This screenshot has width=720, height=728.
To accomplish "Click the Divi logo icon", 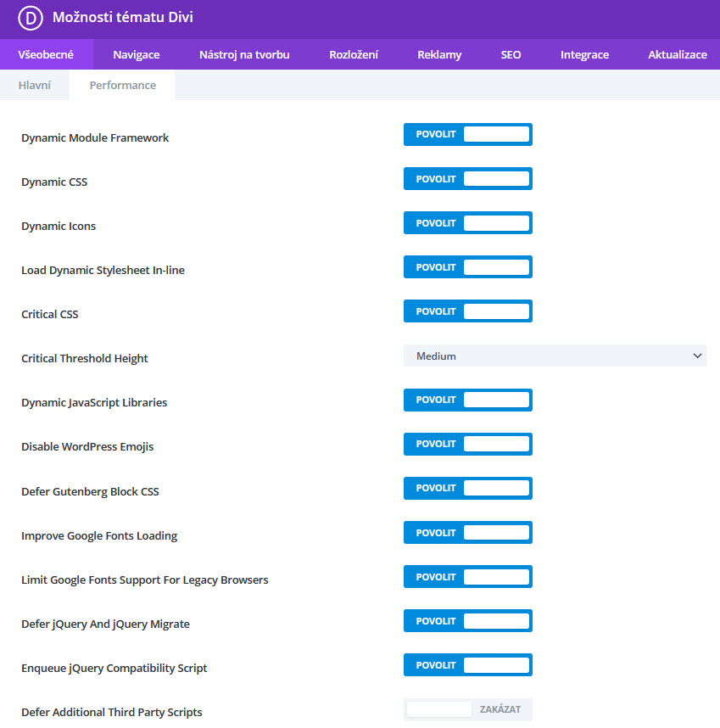I will click(x=31, y=18).
